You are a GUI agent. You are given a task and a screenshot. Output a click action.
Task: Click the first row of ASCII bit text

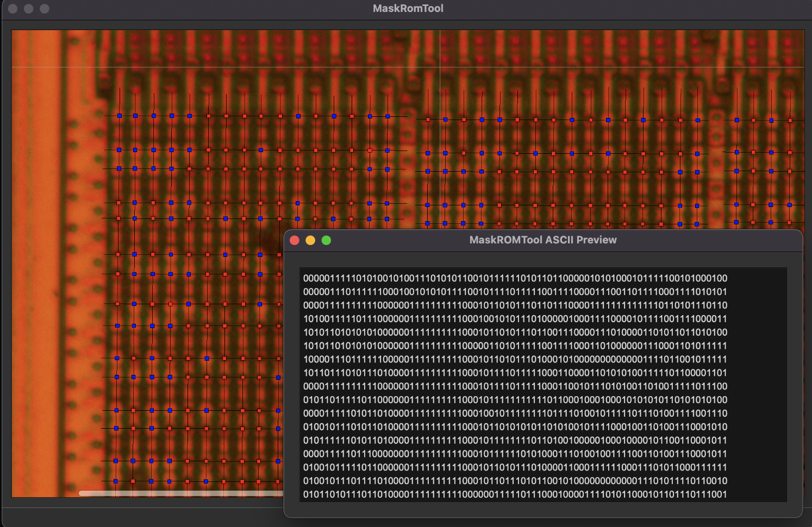[x=515, y=278]
